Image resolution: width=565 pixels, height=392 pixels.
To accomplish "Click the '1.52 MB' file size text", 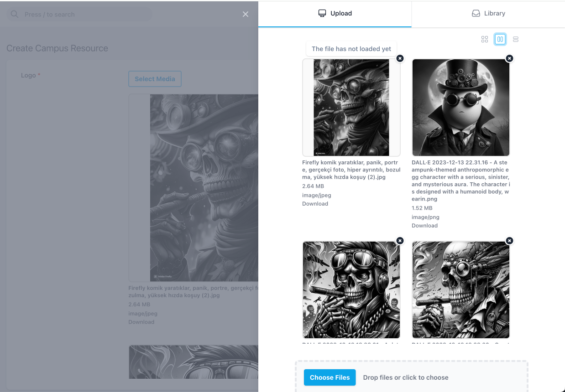I will pyautogui.click(x=422, y=208).
